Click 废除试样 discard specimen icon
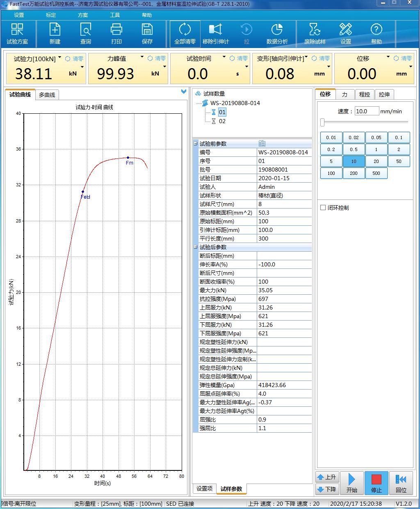 (x=315, y=34)
